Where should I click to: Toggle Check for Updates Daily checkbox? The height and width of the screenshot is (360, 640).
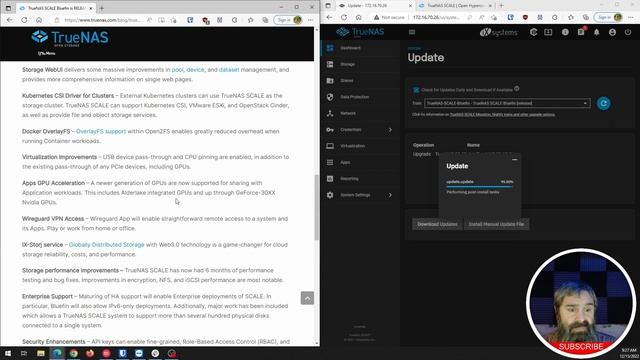[x=416, y=90]
